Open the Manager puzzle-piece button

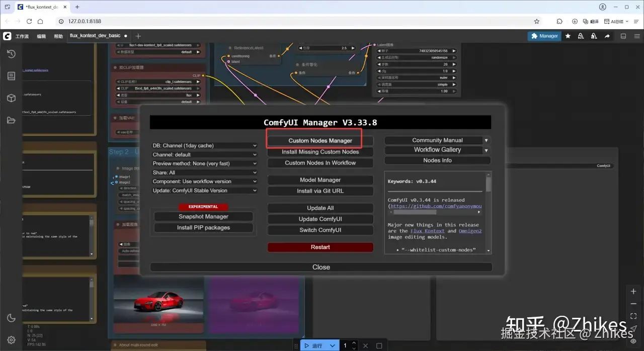544,36
